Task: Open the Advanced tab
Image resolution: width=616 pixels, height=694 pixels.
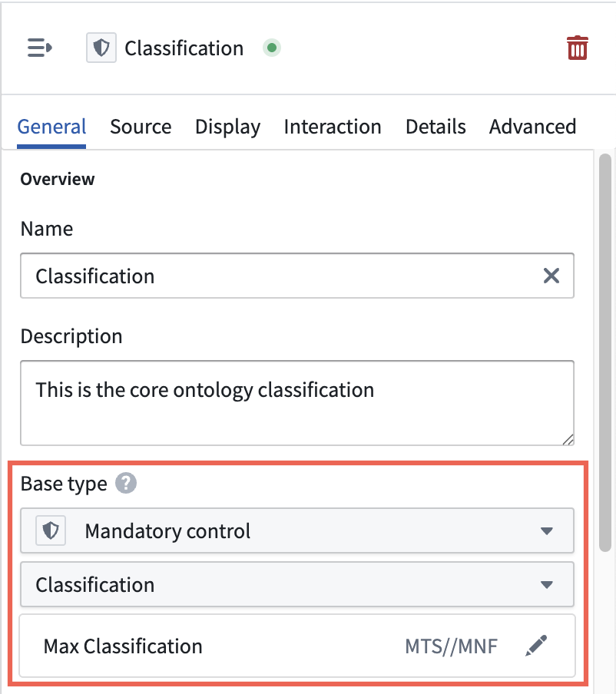Action: click(533, 127)
